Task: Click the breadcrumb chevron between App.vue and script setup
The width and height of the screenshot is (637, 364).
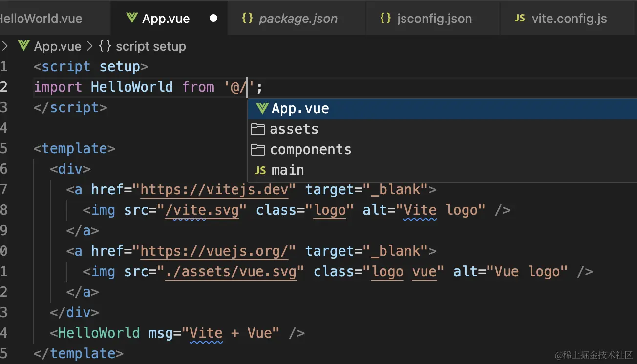Action: click(90, 46)
